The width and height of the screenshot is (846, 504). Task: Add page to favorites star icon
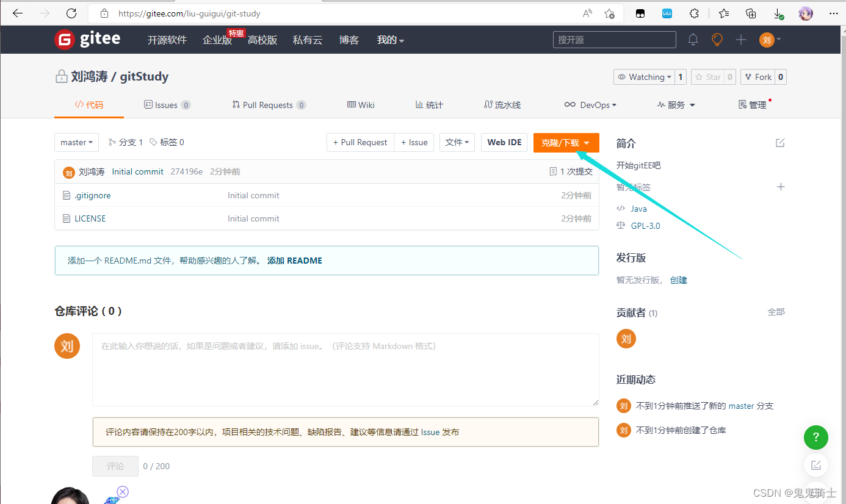click(609, 13)
